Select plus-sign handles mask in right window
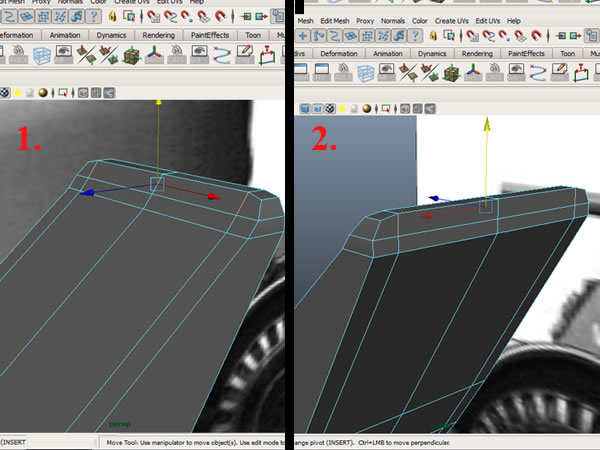 [x=304, y=37]
